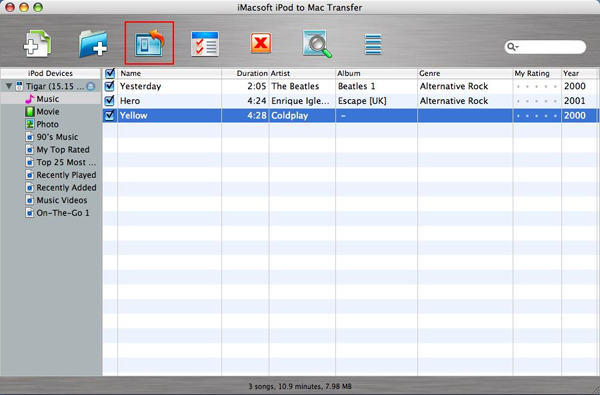Click the export to Mac transfer icon
This screenshot has height=395, width=600.
tap(149, 44)
